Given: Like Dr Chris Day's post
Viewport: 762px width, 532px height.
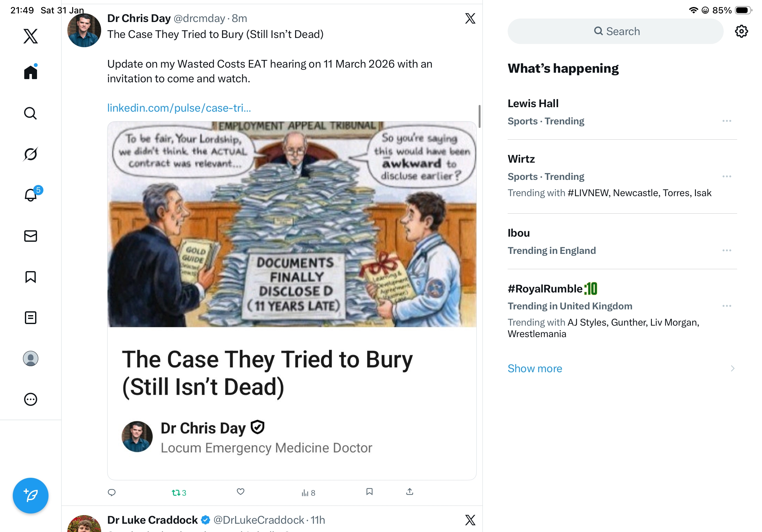Looking at the screenshot, I should pos(241,491).
